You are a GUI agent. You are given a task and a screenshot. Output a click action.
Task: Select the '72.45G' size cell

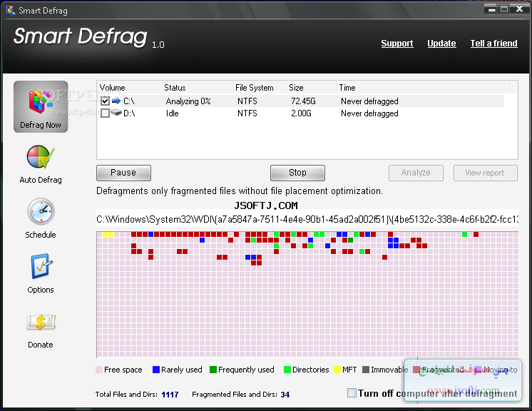tap(303, 101)
